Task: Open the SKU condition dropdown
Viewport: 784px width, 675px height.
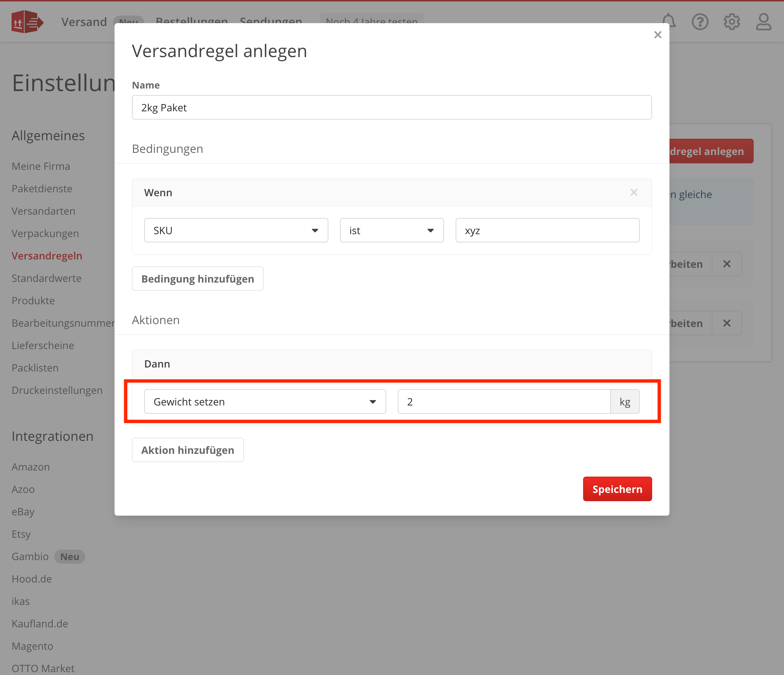Action: pos(236,230)
